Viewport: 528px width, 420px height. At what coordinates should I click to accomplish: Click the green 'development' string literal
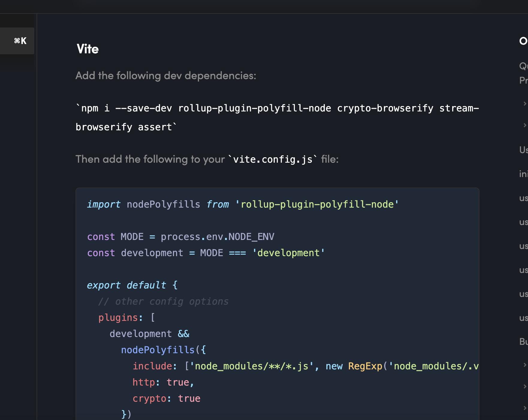click(x=288, y=253)
